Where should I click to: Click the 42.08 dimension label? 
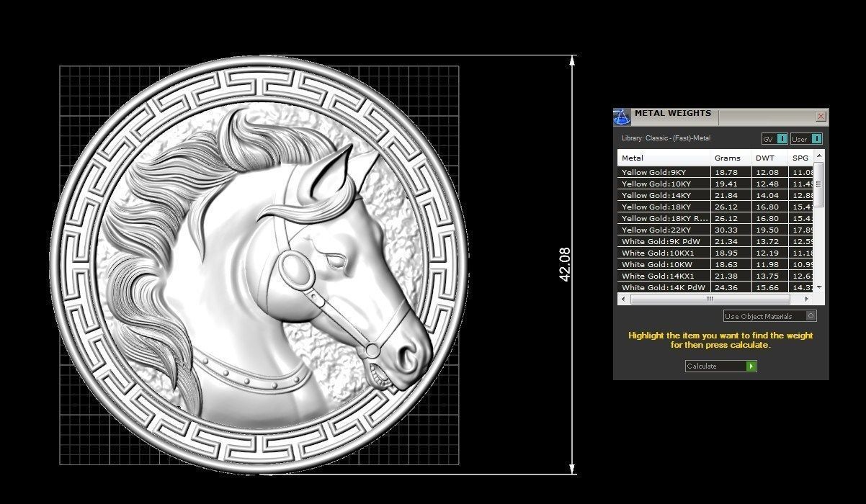click(565, 264)
